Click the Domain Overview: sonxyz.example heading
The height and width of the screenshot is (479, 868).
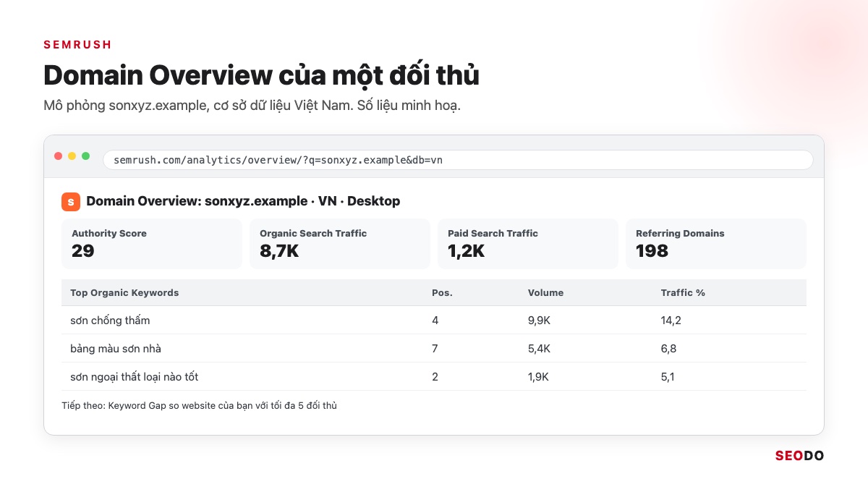(x=243, y=201)
